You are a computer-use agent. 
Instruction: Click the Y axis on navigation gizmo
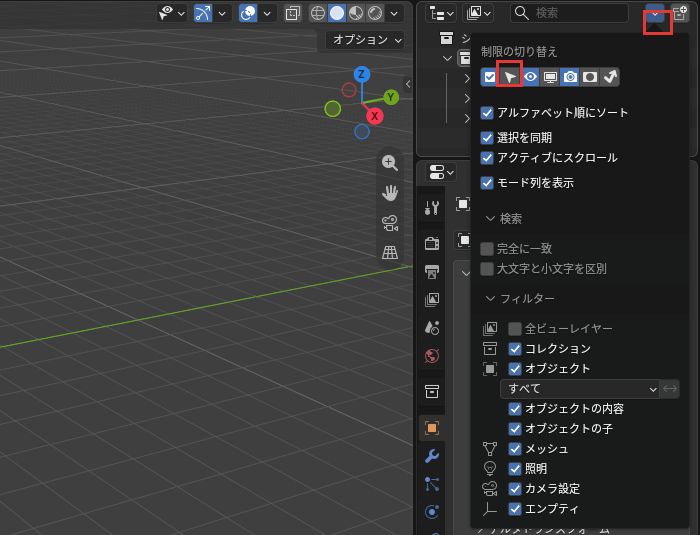click(x=391, y=97)
